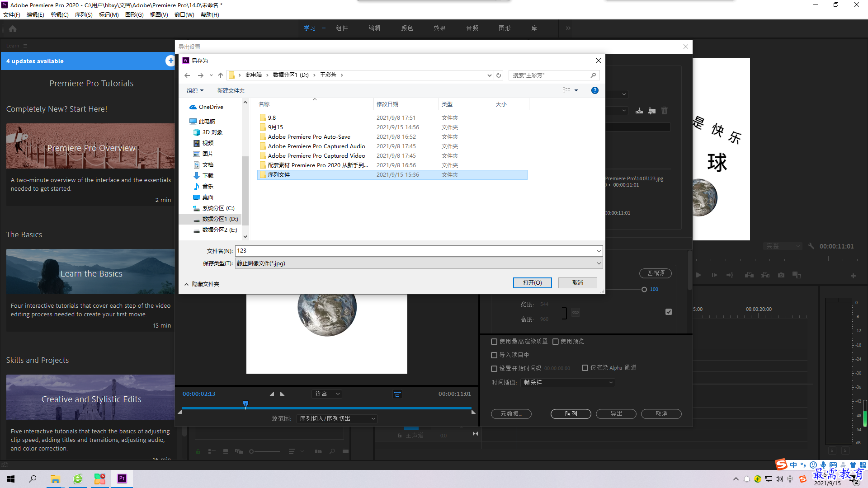Viewport: 868px width, 488px height.
Task: Go up one folder level arrow
Action: [221, 75]
